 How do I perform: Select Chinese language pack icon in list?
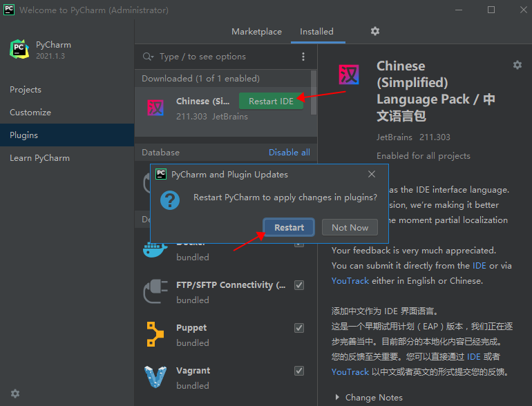tap(155, 108)
